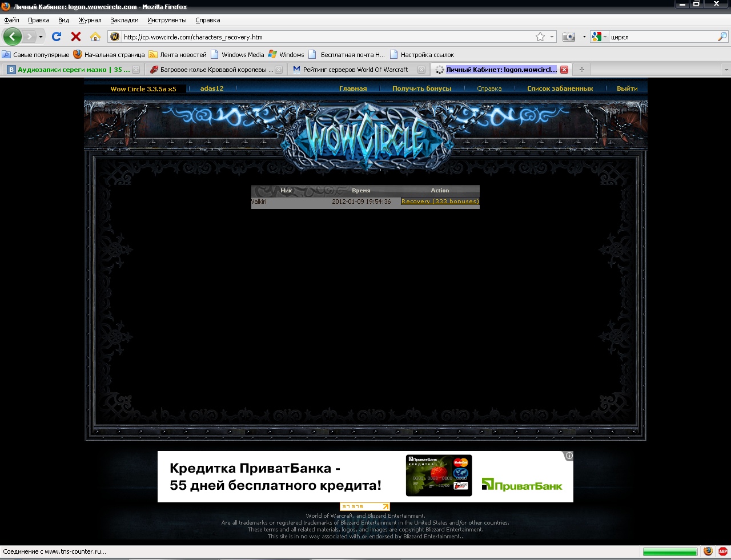Open the site Справка link
This screenshot has width=731, height=560.
coord(489,88)
